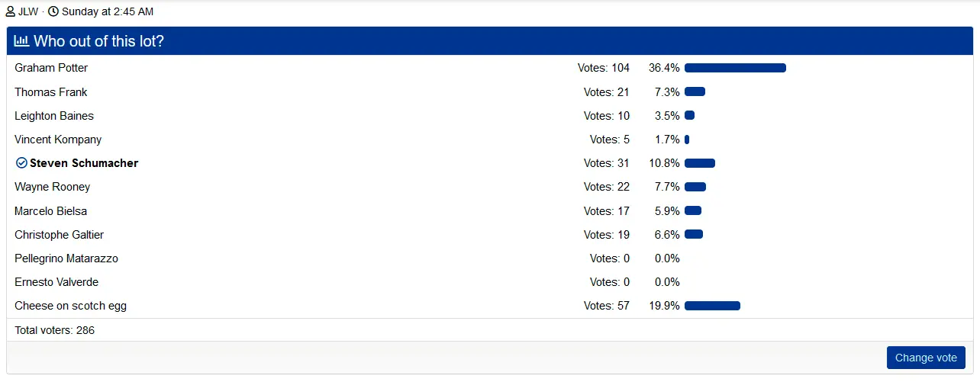Click the user icon beside JLW
This screenshot has width=980, height=382.
click(11, 12)
